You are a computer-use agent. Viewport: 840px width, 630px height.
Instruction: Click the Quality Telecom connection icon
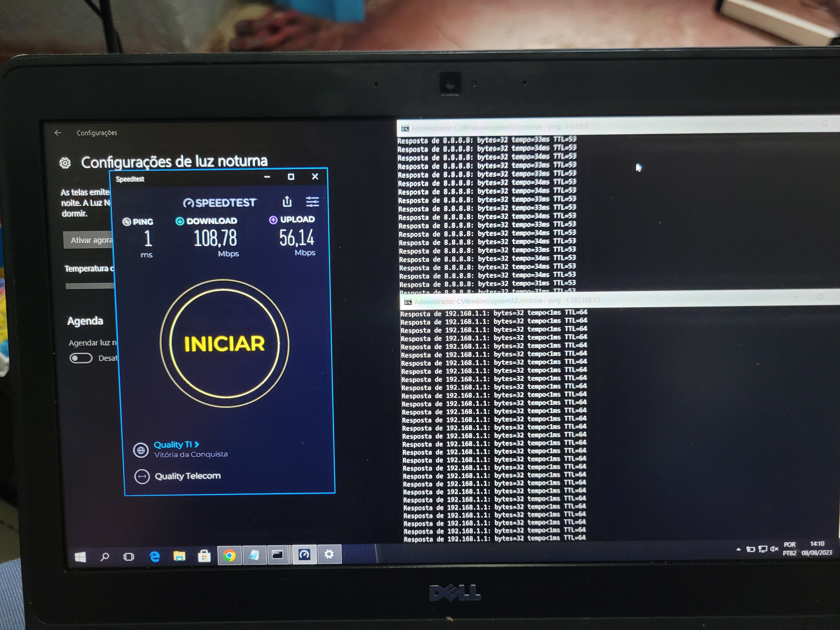pyautogui.click(x=142, y=477)
